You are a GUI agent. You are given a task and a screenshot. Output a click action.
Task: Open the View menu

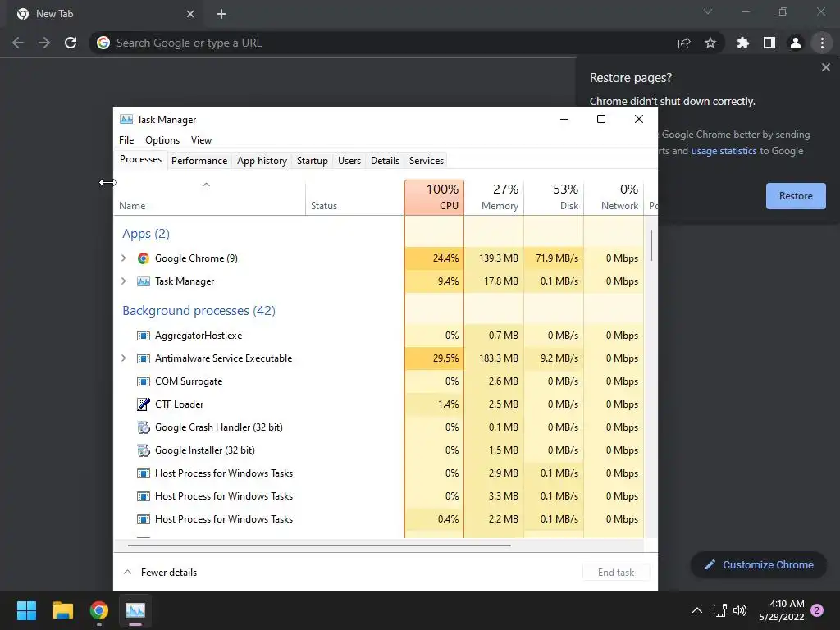pos(202,140)
